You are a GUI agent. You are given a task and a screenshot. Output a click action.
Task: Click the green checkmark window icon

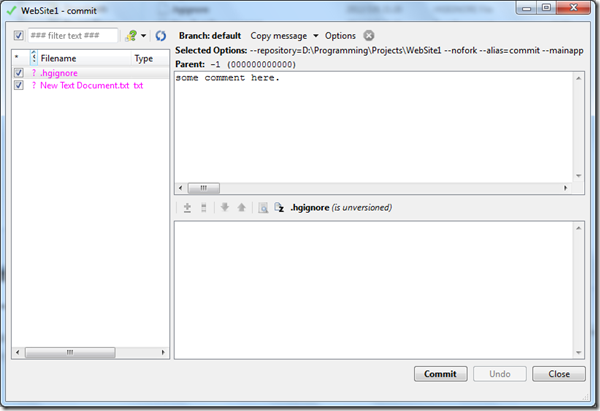(x=11, y=10)
